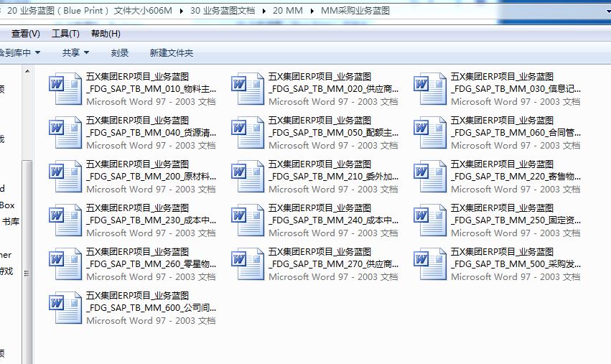Open the 帮助(H) menu
The image size is (611, 364).
coord(106,34)
